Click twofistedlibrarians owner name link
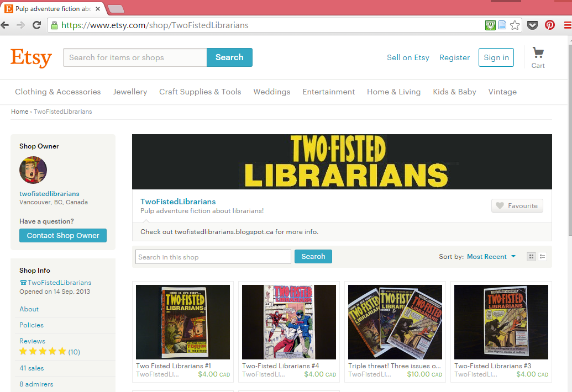The height and width of the screenshot is (392, 572). 49,194
